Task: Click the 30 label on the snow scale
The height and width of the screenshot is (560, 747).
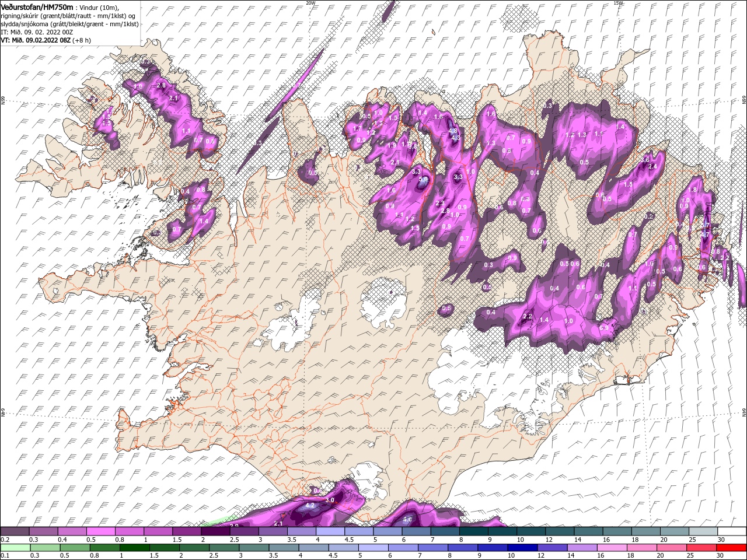Action: (x=721, y=540)
